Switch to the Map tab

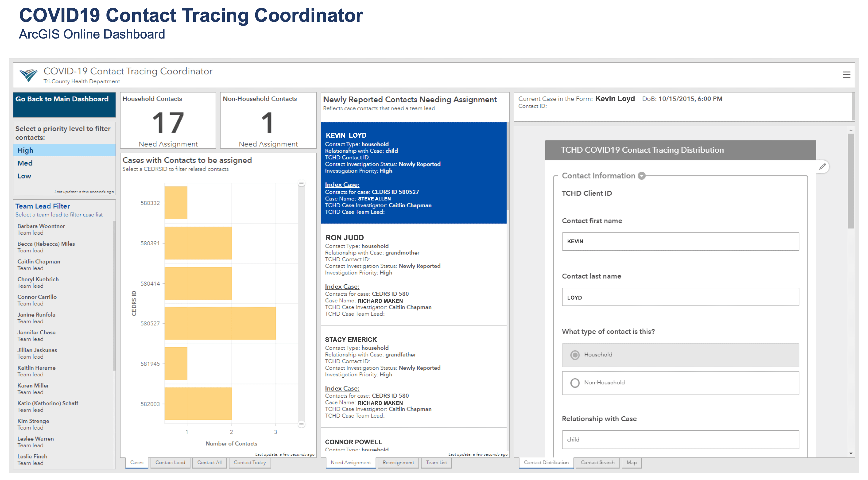pyautogui.click(x=631, y=463)
